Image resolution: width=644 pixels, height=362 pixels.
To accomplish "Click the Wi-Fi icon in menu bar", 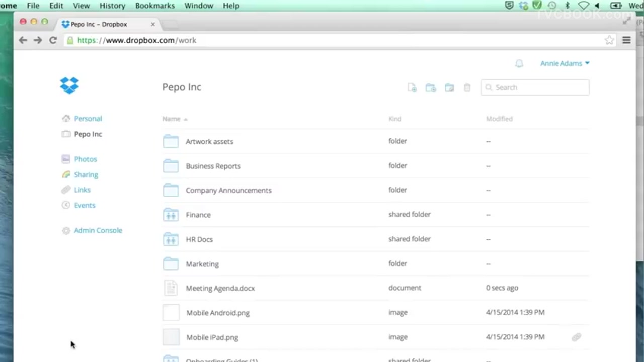I will [584, 6].
